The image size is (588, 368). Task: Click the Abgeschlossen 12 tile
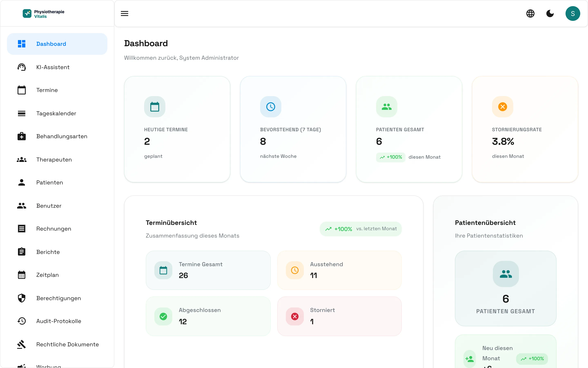[208, 316]
